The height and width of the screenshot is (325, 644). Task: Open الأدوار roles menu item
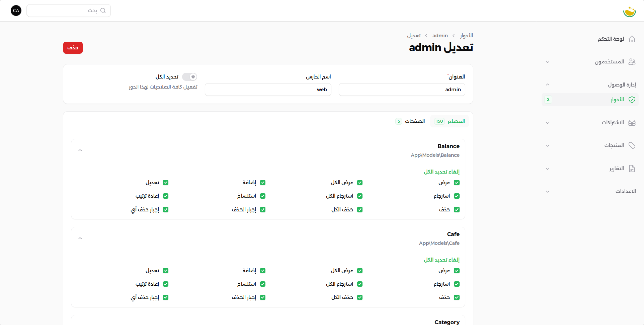click(590, 100)
